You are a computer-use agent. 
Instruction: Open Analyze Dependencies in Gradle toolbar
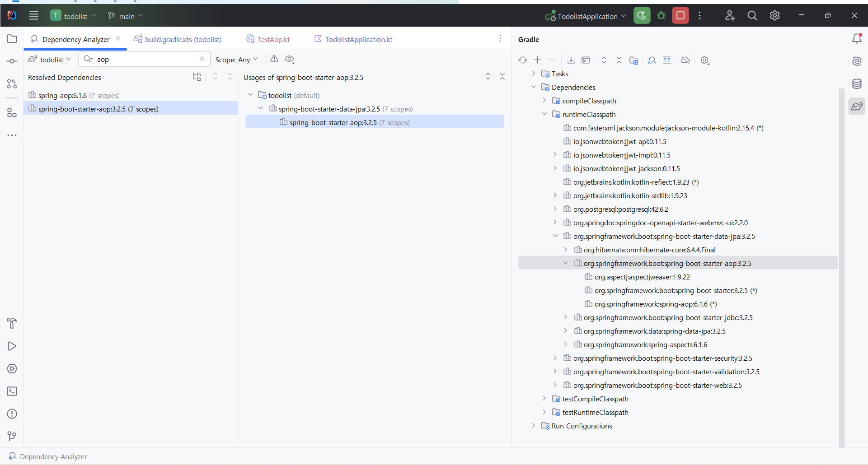click(x=652, y=60)
